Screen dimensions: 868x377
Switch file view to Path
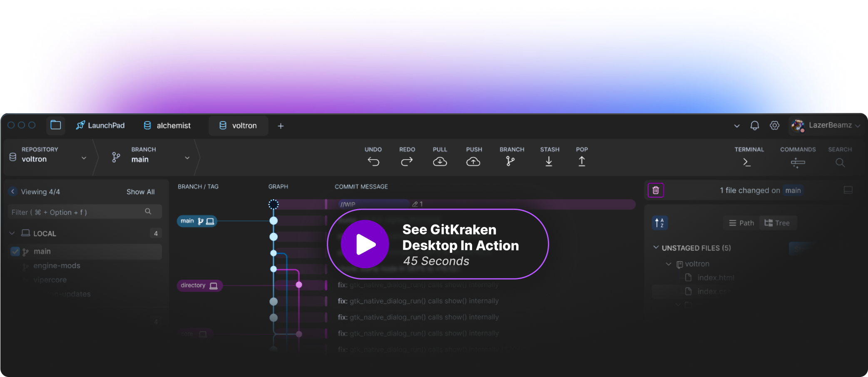(741, 223)
